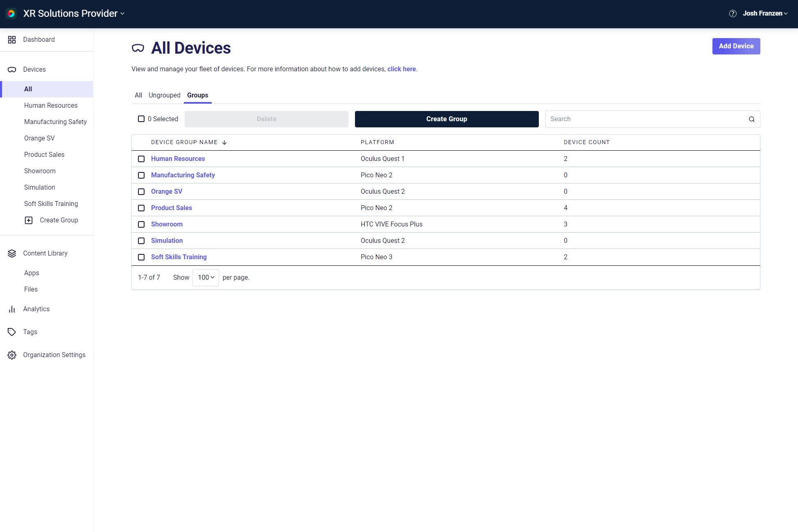Click the Content Library layers icon
798x532 pixels.
click(12, 254)
